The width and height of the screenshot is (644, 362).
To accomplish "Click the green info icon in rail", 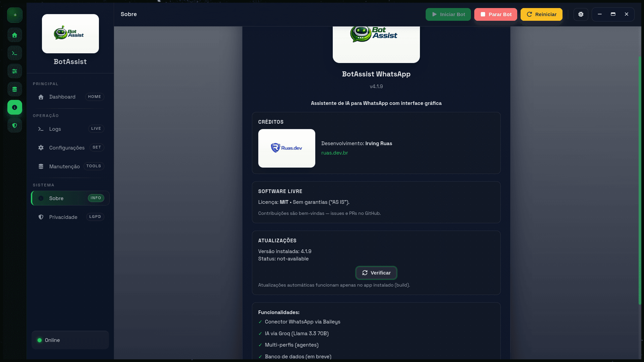I will [x=14, y=107].
